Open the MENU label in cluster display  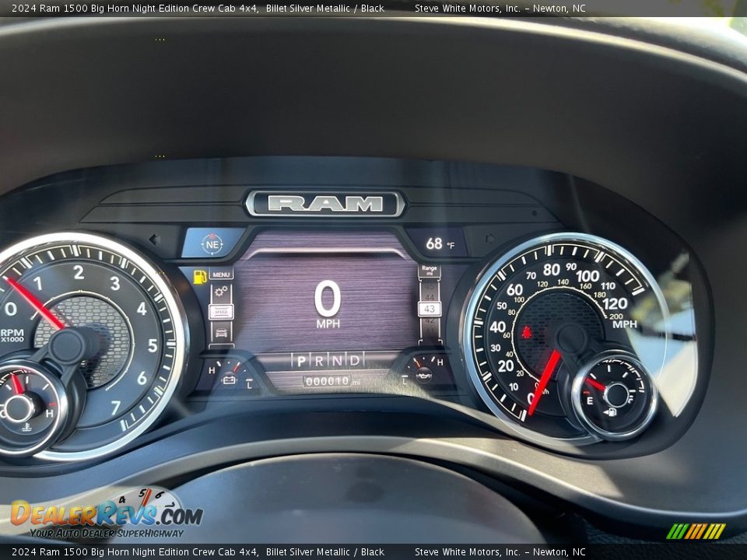(221, 275)
